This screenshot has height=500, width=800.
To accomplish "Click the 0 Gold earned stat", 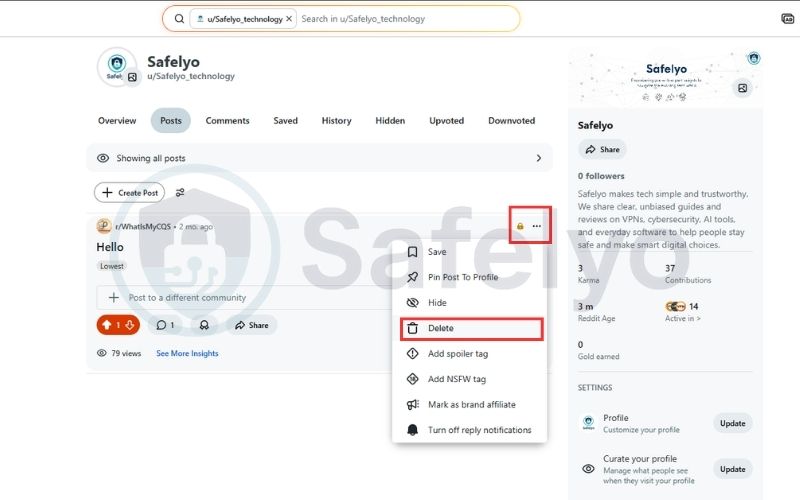I will (x=598, y=351).
